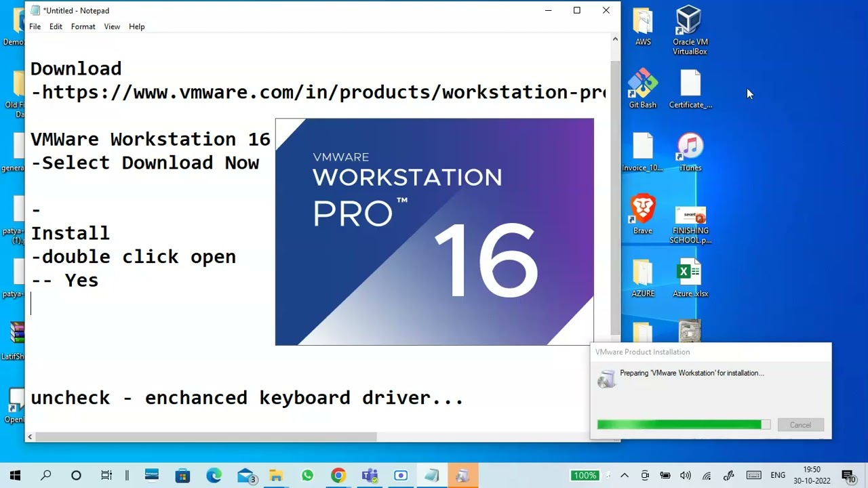Select the Certificate file on desktop

tap(690, 89)
